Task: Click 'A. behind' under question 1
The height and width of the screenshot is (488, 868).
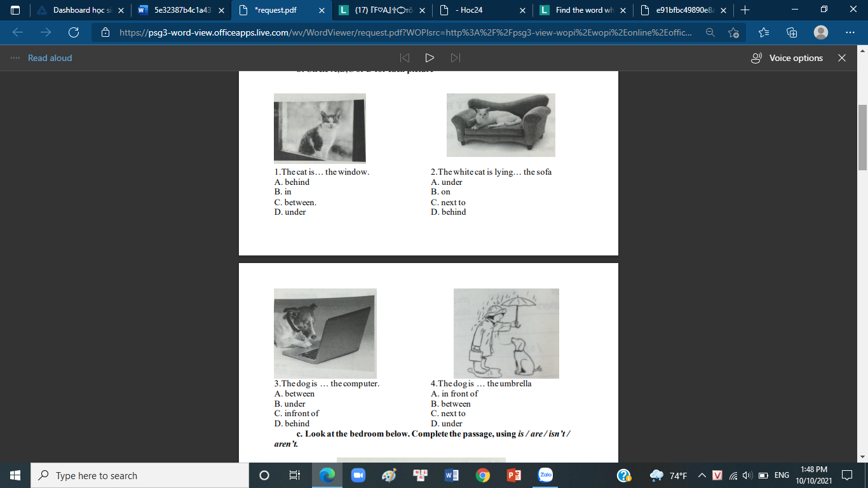Action: (x=292, y=182)
